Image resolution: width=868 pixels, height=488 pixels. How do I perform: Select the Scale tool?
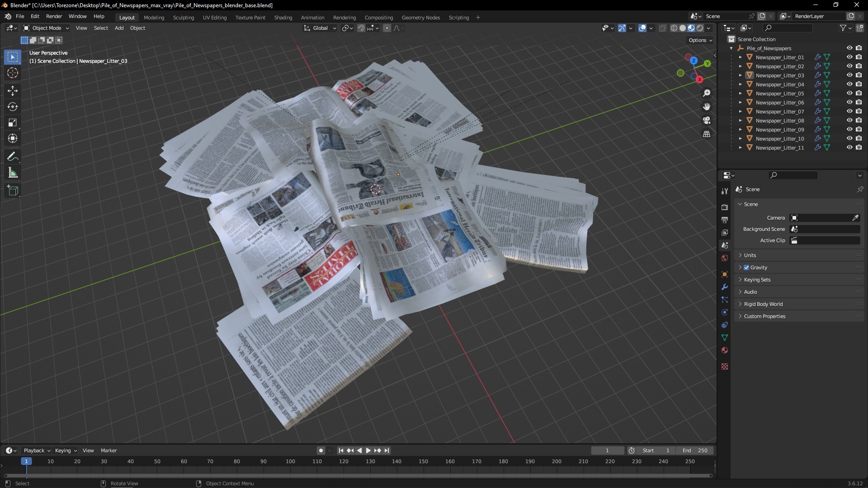pyautogui.click(x=13, y=123)
